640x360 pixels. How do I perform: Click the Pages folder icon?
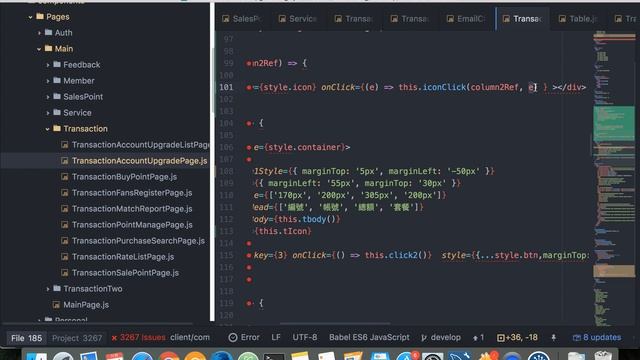[x=40, y=16]
